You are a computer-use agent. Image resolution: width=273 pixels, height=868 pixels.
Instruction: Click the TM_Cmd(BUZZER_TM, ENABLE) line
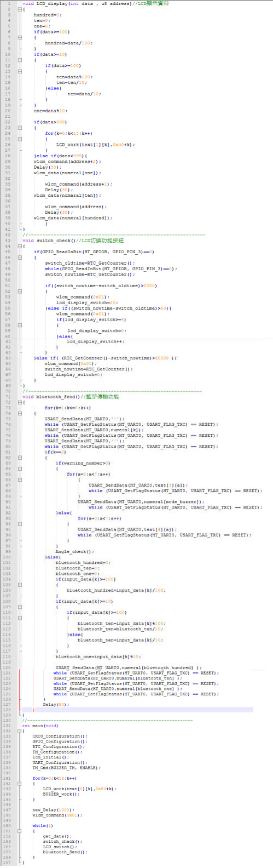point(67,768)
